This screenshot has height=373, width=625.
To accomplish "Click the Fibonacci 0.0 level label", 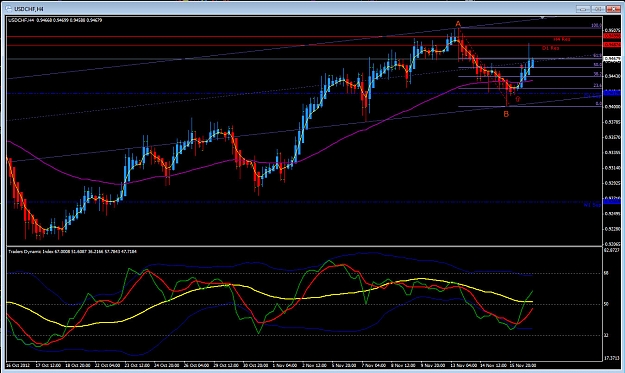I will click(598, 104).
